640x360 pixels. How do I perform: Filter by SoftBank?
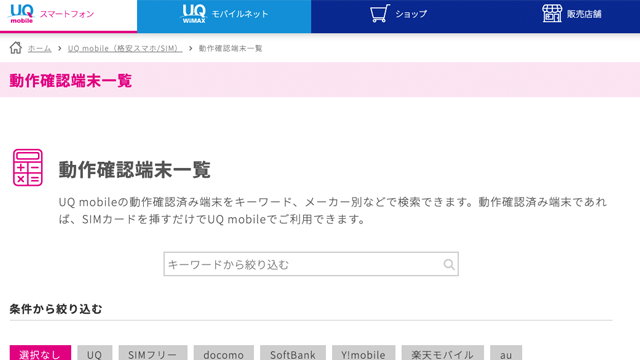point(293,353)
